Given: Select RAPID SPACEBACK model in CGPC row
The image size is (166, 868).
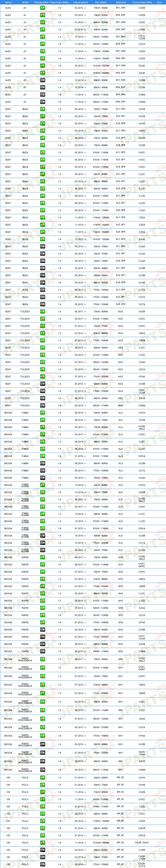Looking at the screenshot, I should click(25, 676).
